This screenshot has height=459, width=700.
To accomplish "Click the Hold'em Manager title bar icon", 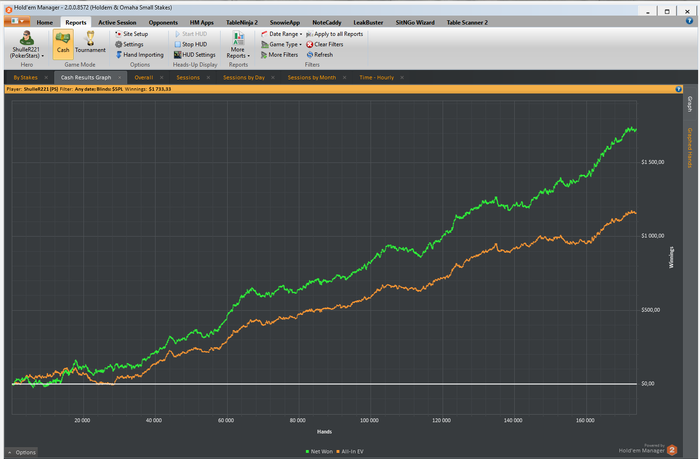I will pos(8,8).
